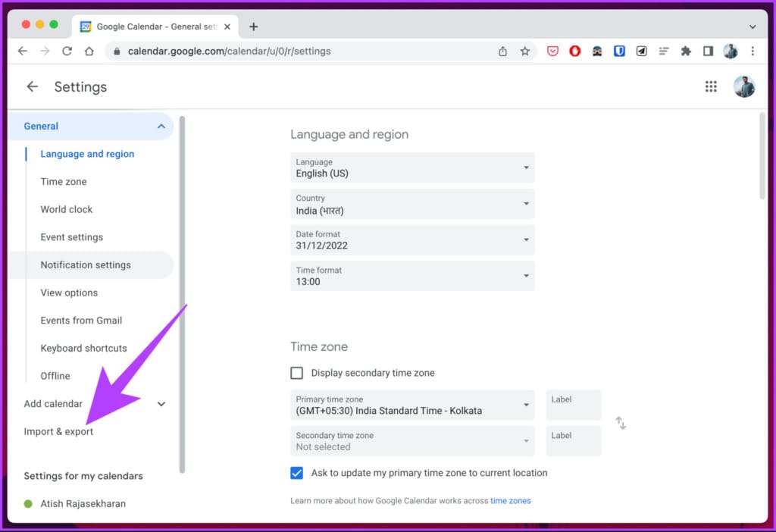Image resolution: width=776 pixels, height=532 pixels.
Task: Open the tab search chevron
Action: 753,27
